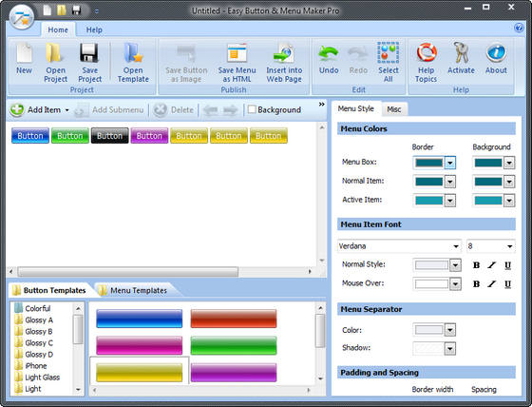Toggle underline for Mouse Over style
This screenshot has height=407, width=532.
(507, 284)
